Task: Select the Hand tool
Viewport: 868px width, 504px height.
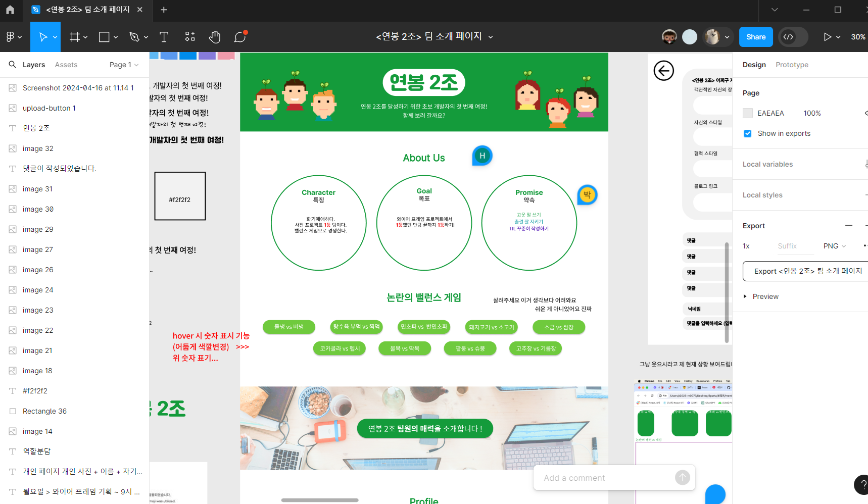Action: (215, 37)
